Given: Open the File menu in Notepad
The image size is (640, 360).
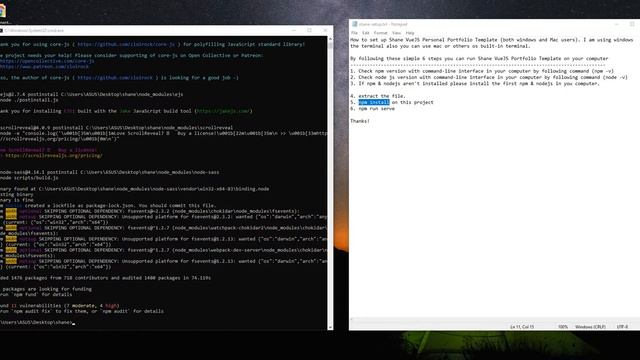Looking at the screenshot, I should coord(354,33).
